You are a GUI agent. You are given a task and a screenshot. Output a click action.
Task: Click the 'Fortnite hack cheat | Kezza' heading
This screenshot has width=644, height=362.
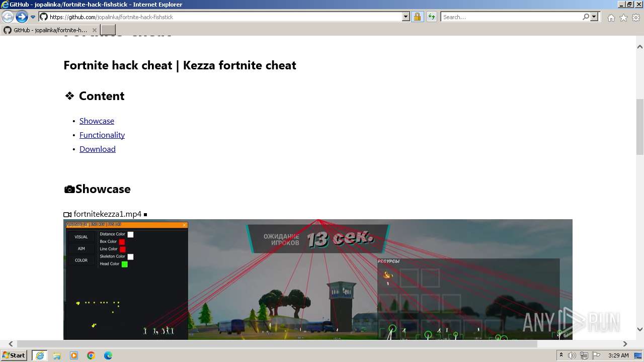click(x=180, y=65)
